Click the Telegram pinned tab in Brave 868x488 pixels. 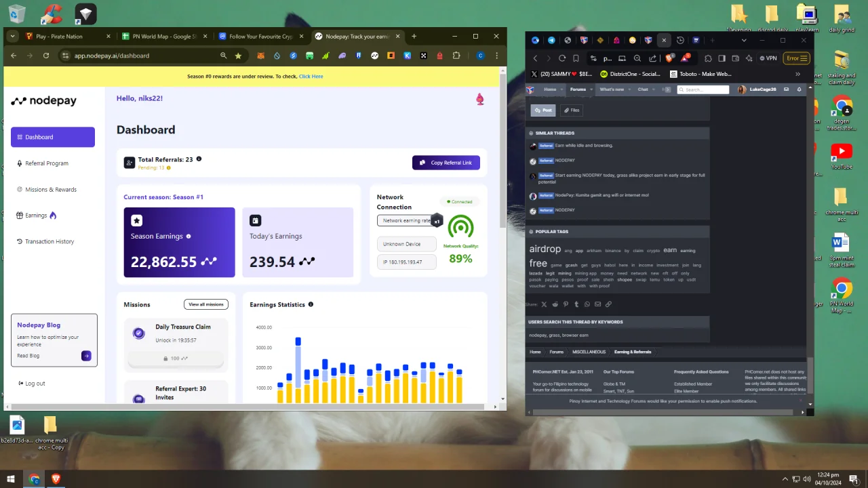(551, 40)
